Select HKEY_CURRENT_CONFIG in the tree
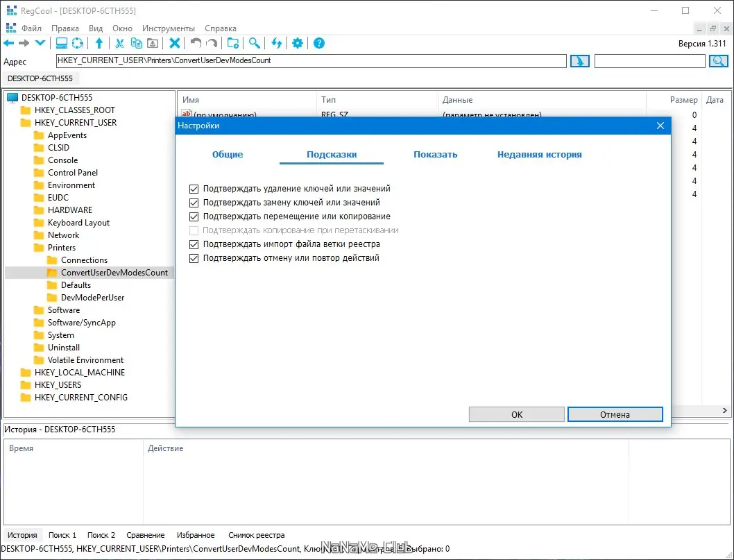 (x=81, y=397)
